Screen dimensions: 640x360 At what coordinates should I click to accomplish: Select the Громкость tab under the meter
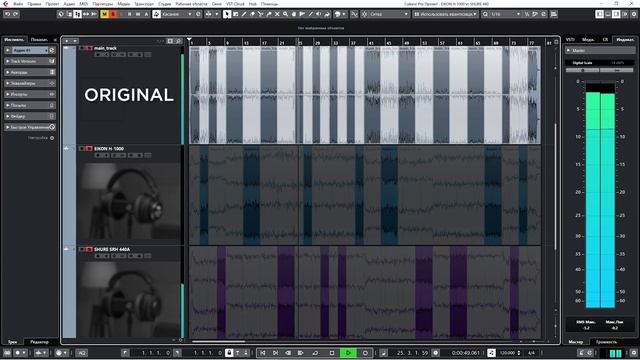[x=606, y=342]
